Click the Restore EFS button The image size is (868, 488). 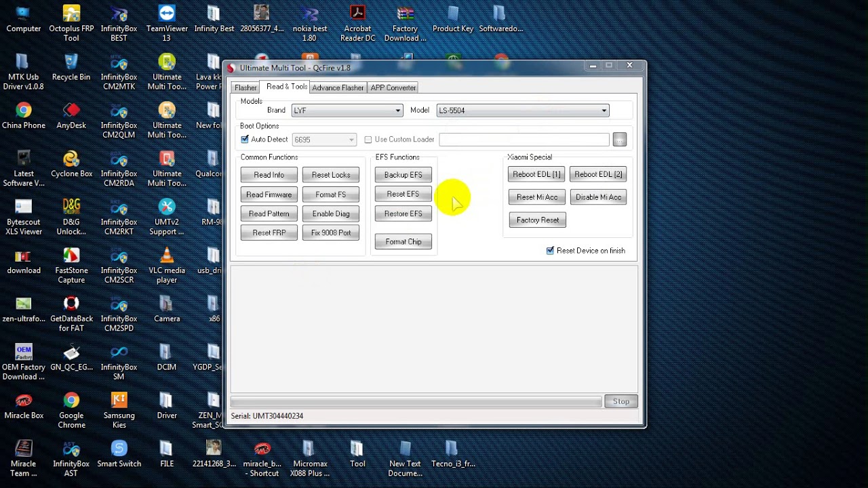403,213
